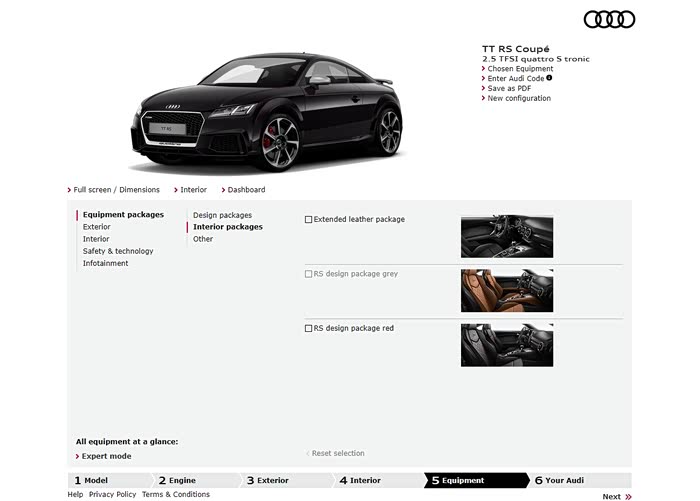
Task: Start a New configuration
Action: coord(519,98)
